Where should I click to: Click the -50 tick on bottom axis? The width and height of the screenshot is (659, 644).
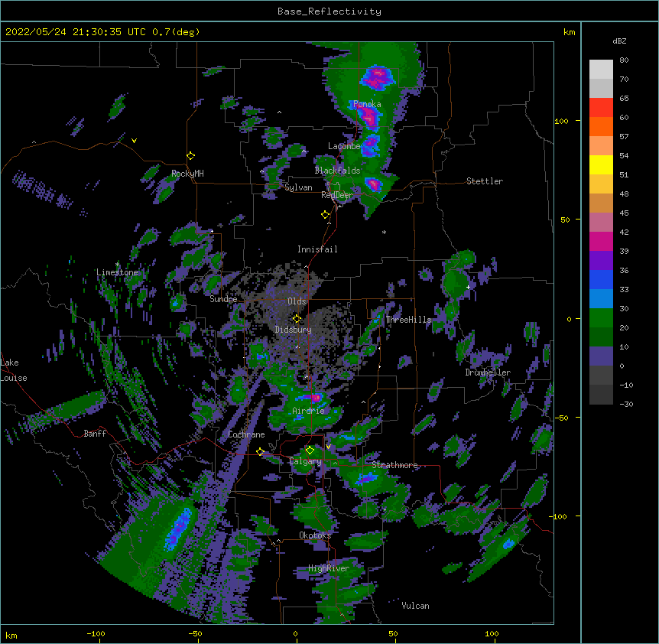click(195, 633)
